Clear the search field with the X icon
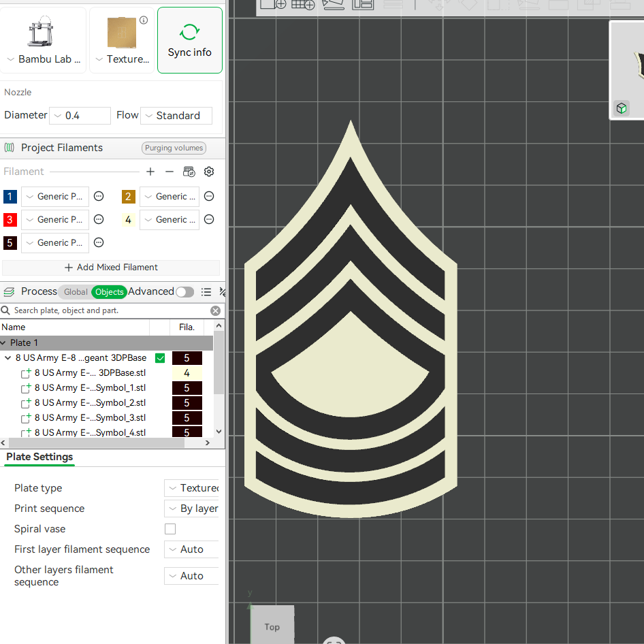 coord(215,311)
